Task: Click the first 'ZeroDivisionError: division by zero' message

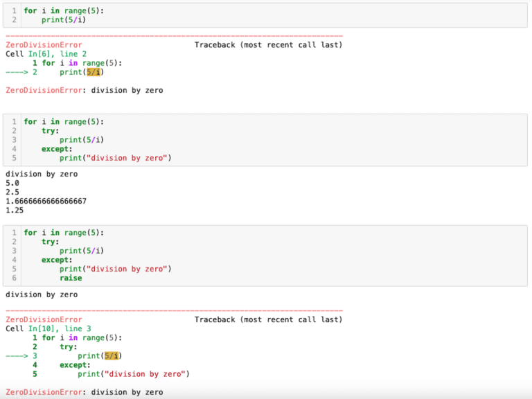Action: tap(84, 90)
